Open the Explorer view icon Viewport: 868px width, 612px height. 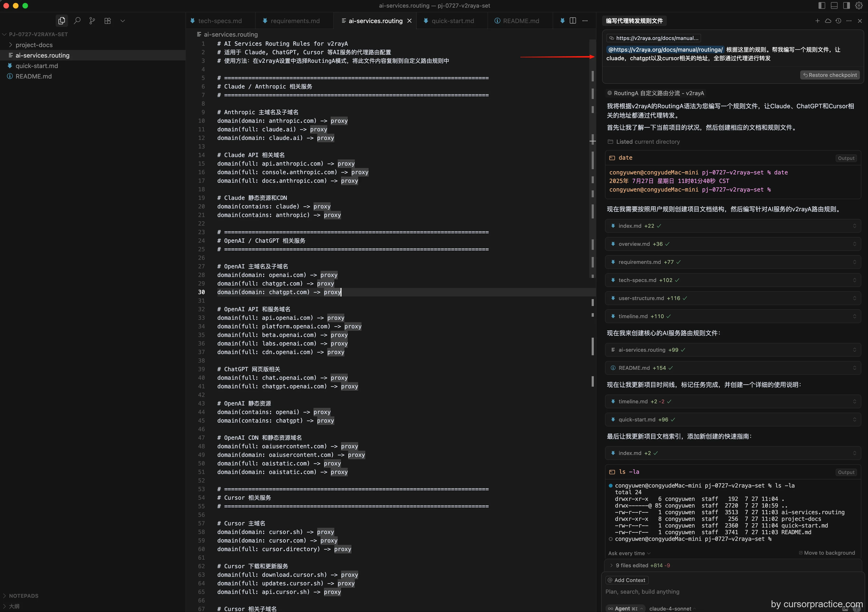pos(62,21)
